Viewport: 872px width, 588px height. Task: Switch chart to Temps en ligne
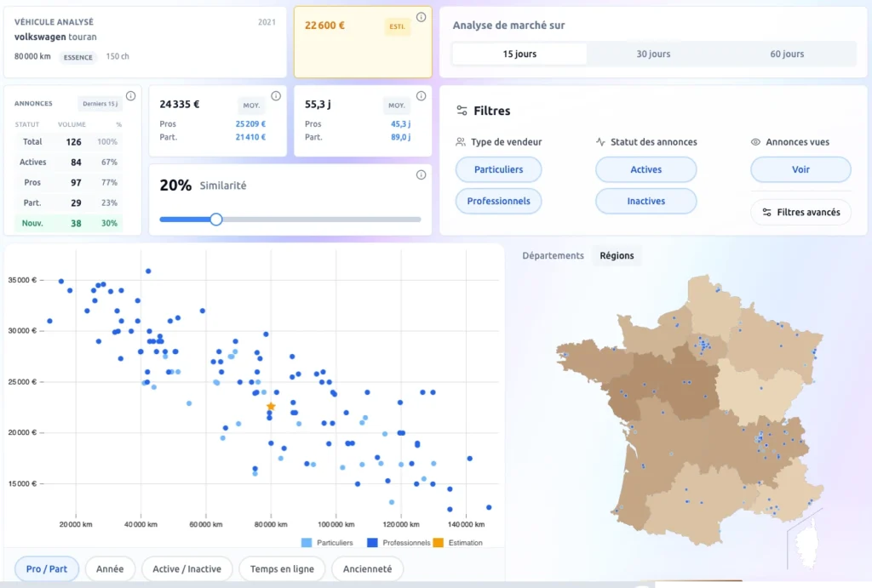(x=282, y=569)
